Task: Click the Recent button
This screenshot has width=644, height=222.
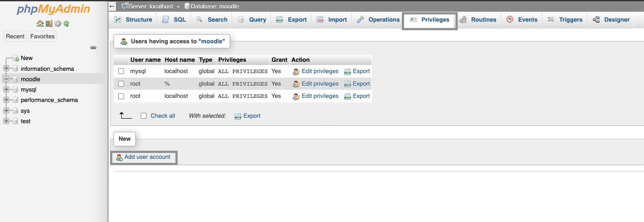Action: [x=15, y=37]
